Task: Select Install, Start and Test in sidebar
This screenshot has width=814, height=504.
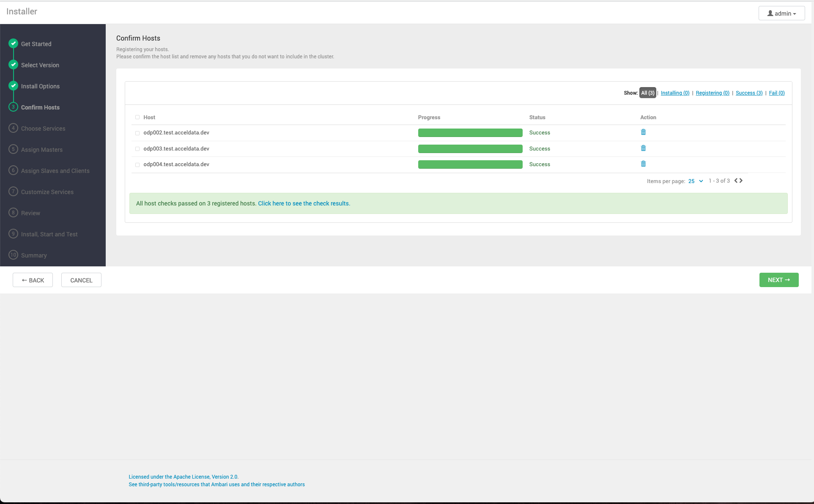Action: coord(49,234)
